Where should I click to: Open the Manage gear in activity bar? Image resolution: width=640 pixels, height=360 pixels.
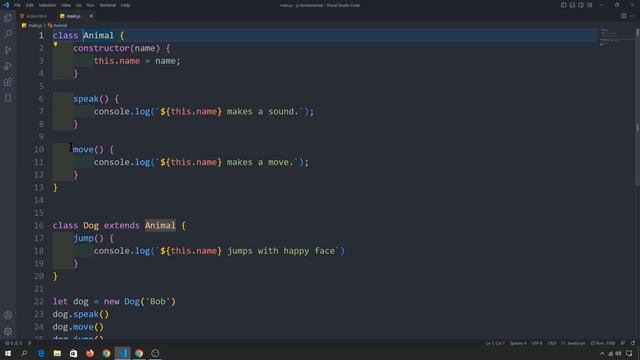[x=8, y=331]
